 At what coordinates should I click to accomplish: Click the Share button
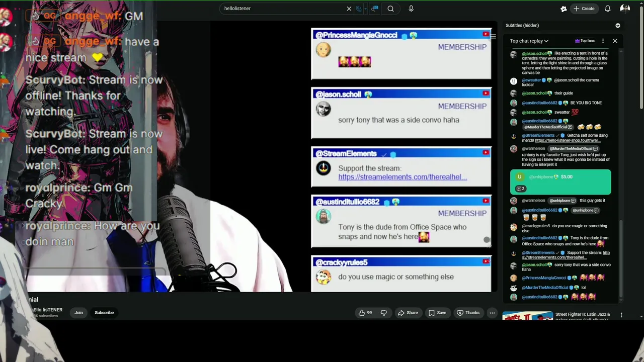408,313
